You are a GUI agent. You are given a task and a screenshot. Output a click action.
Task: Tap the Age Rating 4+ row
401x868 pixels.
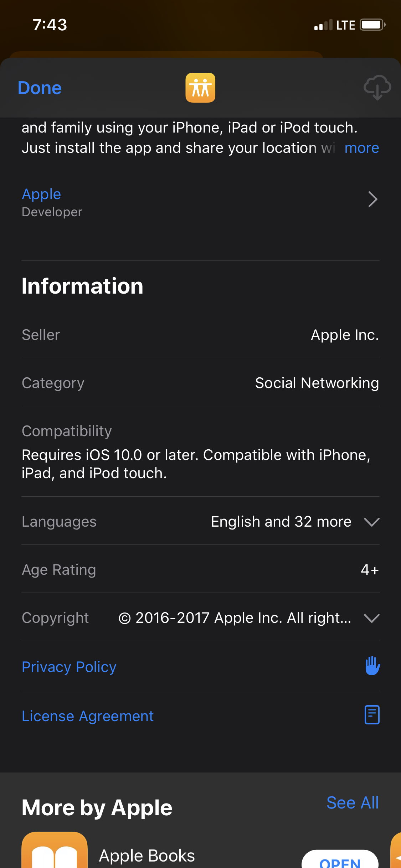tap(200, 569)
